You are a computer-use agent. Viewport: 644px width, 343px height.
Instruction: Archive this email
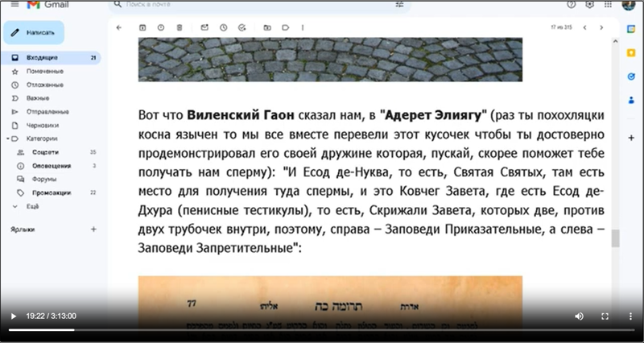point(142,27)
